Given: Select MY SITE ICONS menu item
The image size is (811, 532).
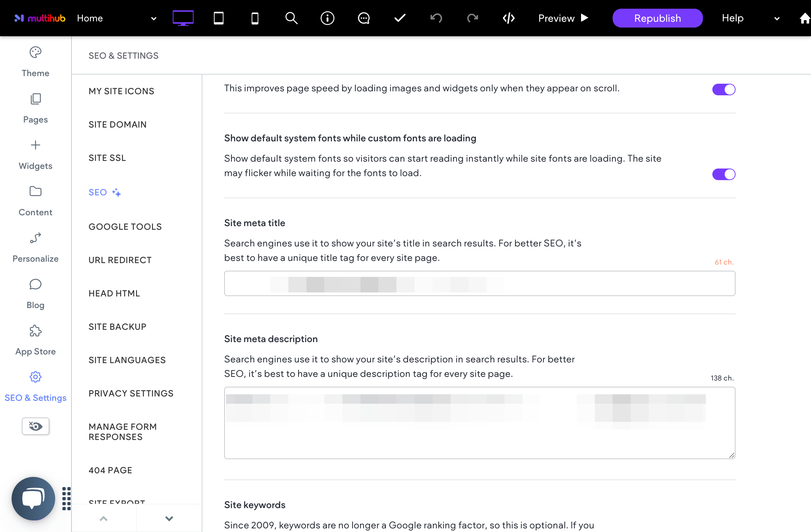Looking at the screenshot, I should pos(122,91).
